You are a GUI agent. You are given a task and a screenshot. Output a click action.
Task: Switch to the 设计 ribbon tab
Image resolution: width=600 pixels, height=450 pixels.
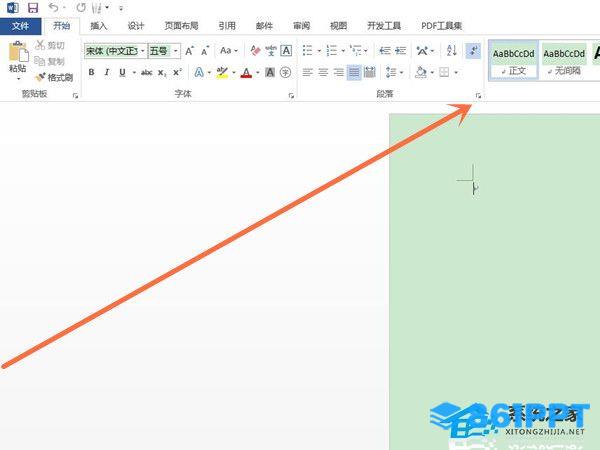click(135, 26)
